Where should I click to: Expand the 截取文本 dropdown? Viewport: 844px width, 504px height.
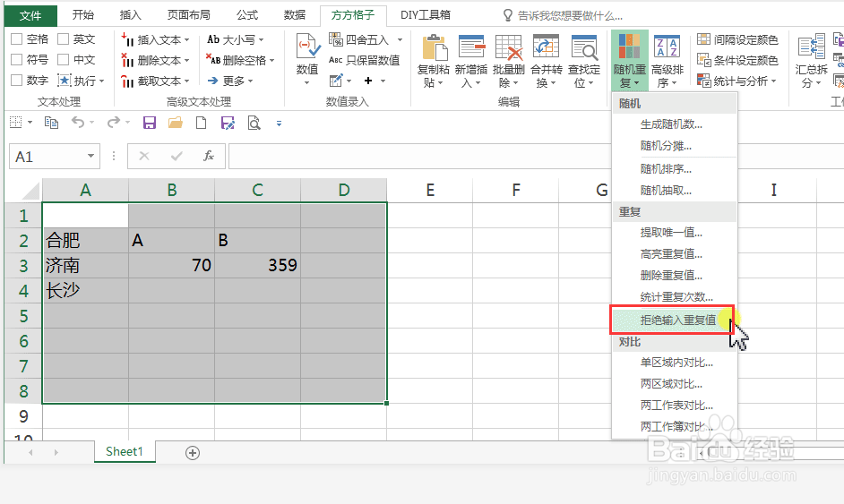point(186,81)
